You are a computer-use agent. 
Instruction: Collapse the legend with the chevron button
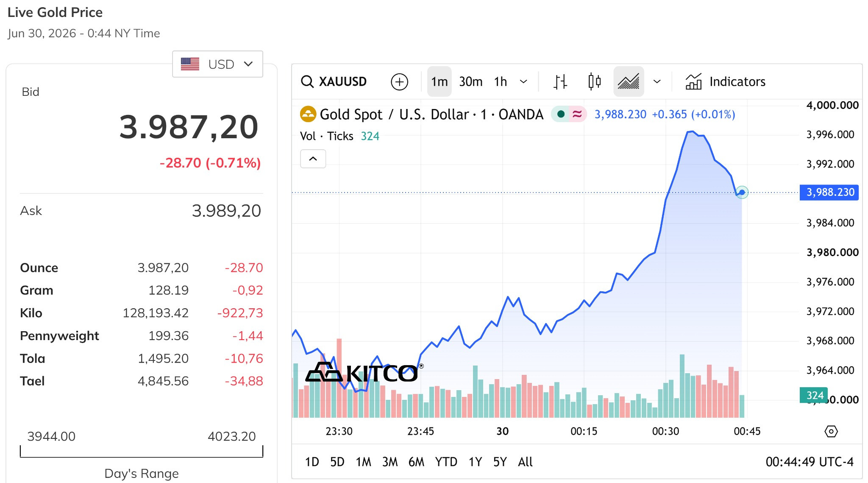(x=313, y=159)
